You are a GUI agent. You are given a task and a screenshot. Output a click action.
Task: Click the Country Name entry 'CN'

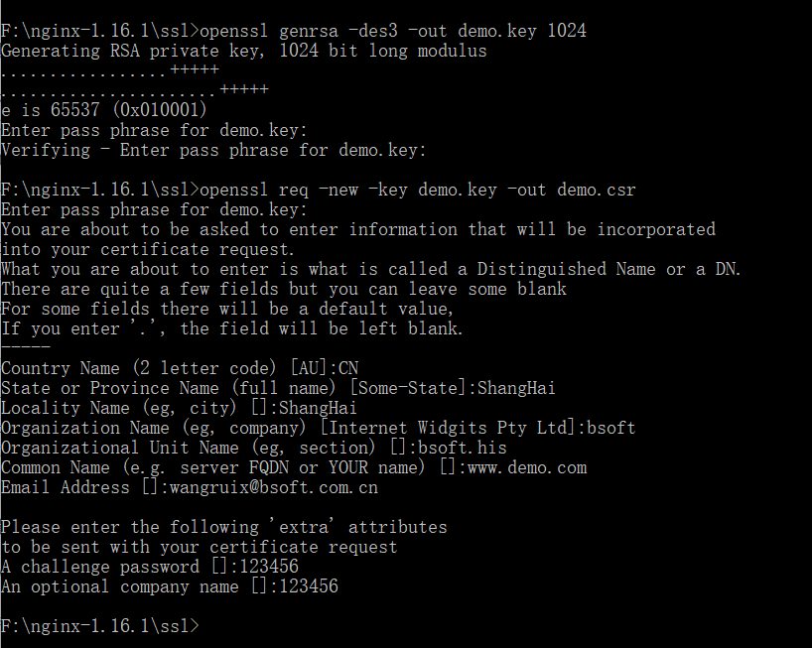348,368
